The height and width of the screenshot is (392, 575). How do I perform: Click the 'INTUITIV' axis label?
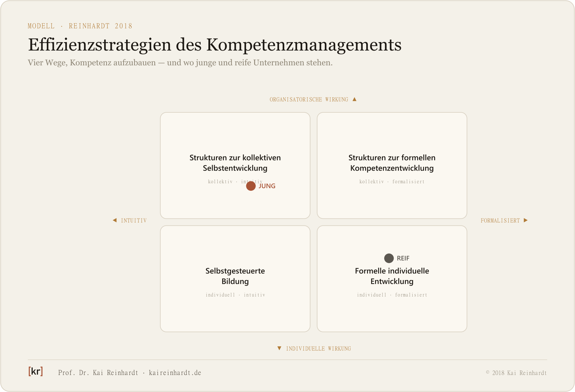[x=134, y=220]
